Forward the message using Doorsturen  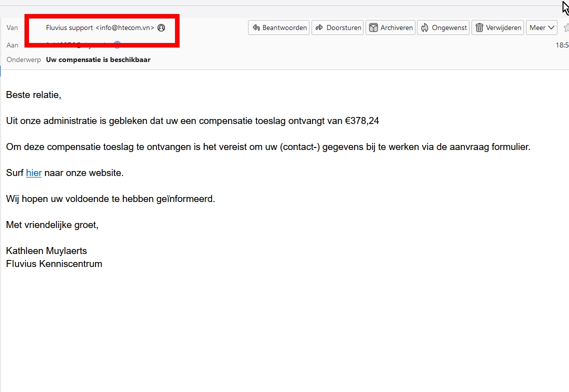[338, 28]
